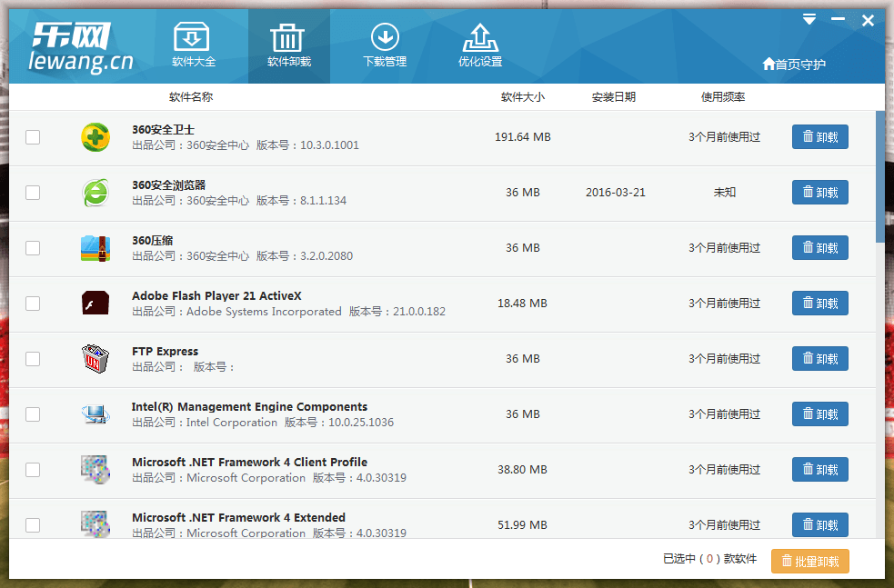Uninstall 360安全卫士 with its 卸载 button
This screenshot has width=894, height=588.
[820, 136]
